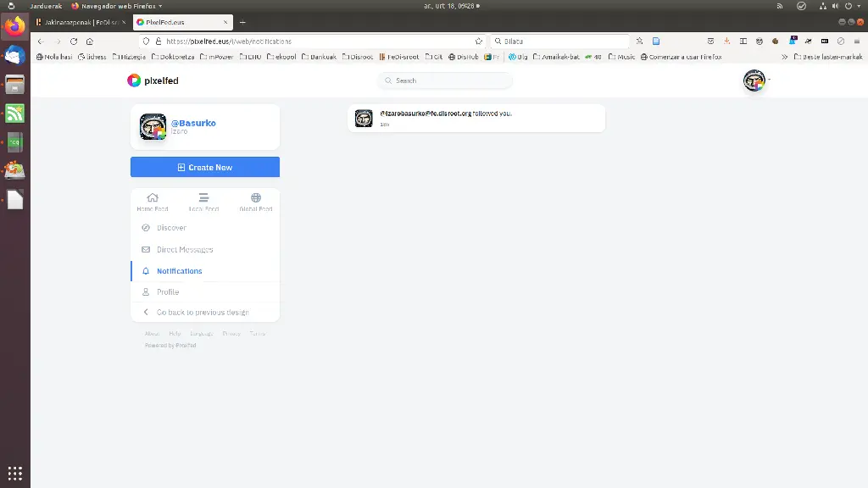The height and width of the screenshot is (488, 868).
Task: Select the PixelFed.eus tab
Action: [183, 22]
